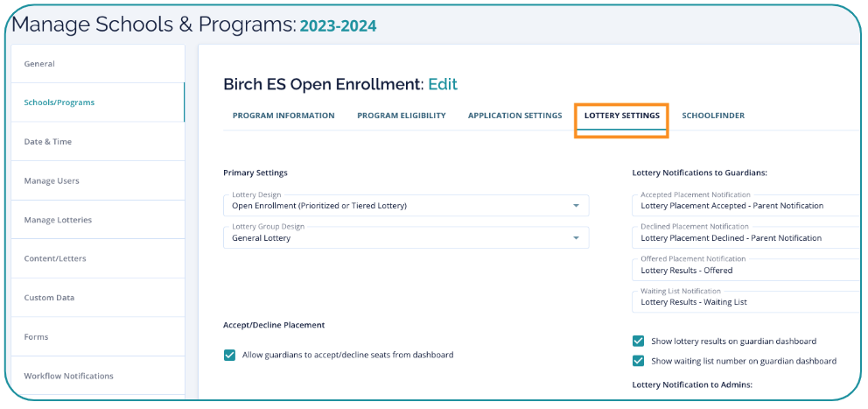Go to Date & Time settings

tap(48, 142)
